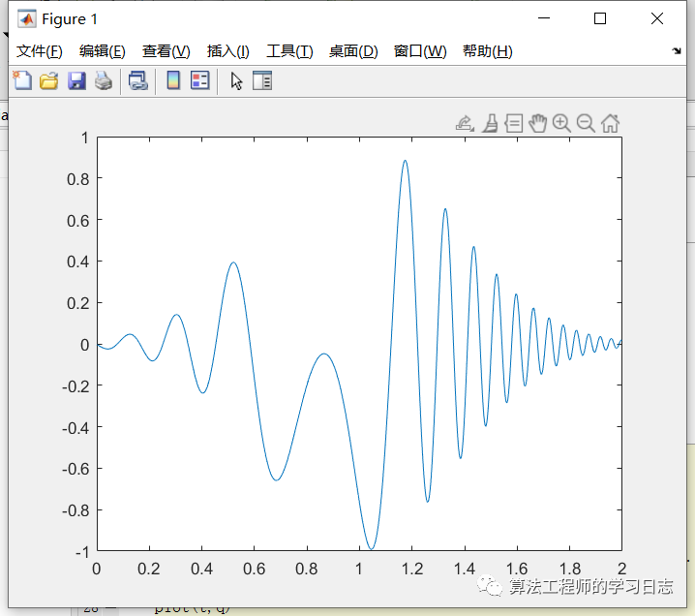695x616 pixels.
Task: Insert a colorbar from the toolbar
Action: [173, 80]
